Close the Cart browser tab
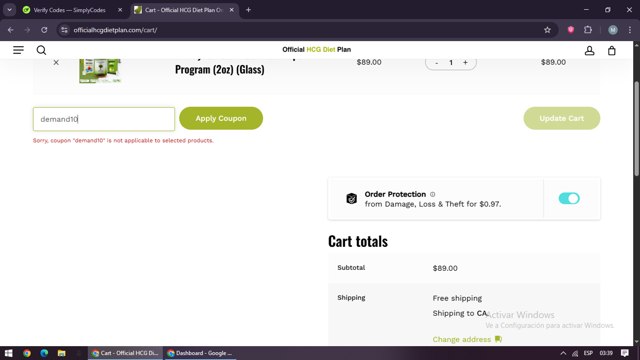This screenshot has width=640, height=360. pos(231,10)
